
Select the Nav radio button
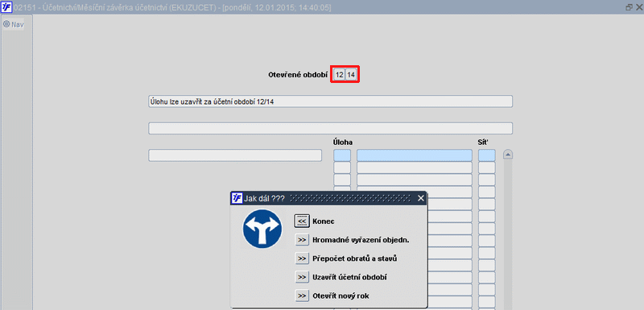click(6, 24)
